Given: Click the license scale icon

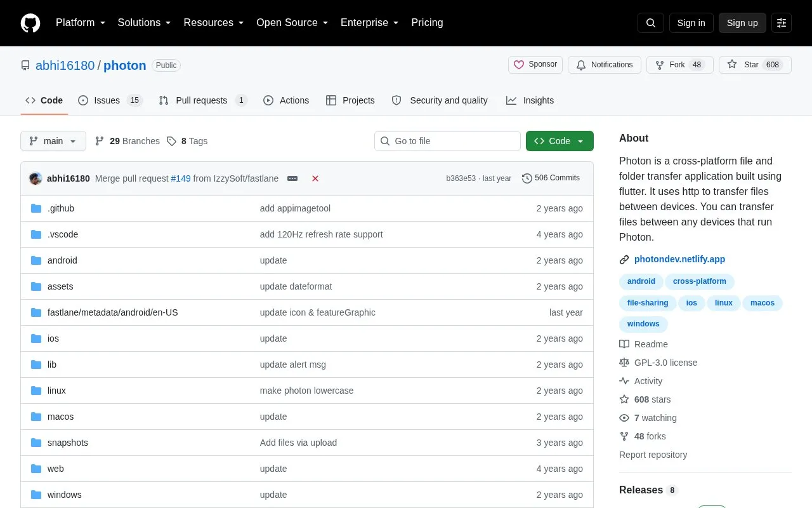Looking at the screenshot, I should 624,363.
